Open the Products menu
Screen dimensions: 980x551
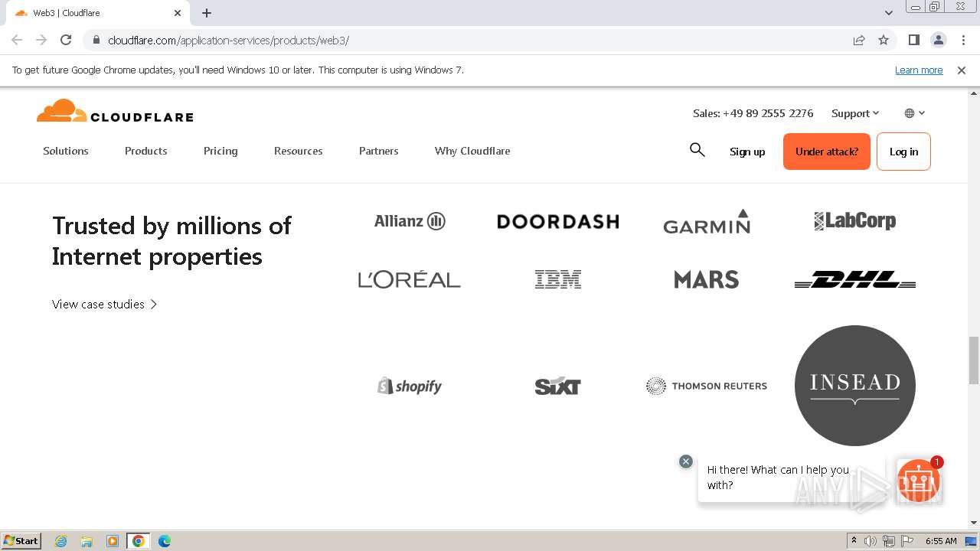point(146,151)
